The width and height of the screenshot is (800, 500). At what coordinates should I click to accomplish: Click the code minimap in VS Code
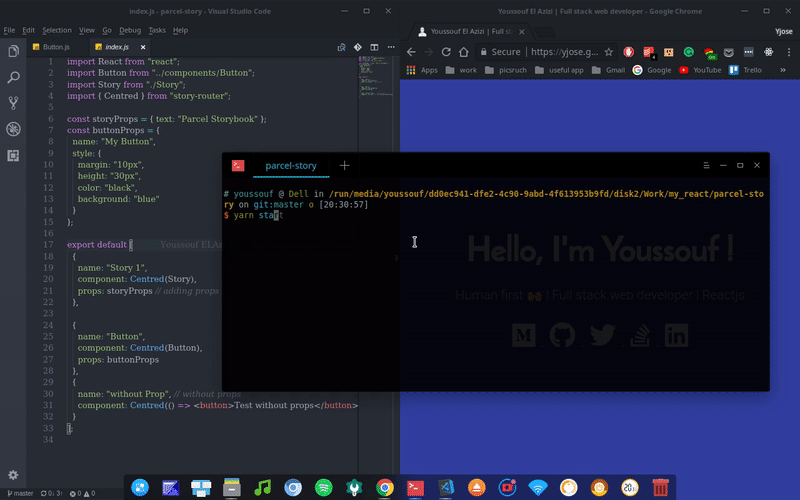(376, 77)
